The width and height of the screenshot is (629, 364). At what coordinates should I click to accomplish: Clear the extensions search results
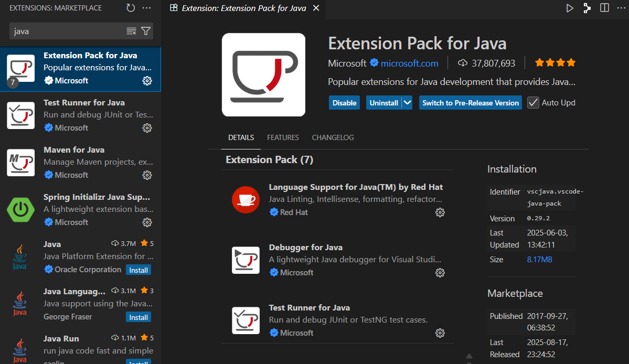click(x=131, y=31)
